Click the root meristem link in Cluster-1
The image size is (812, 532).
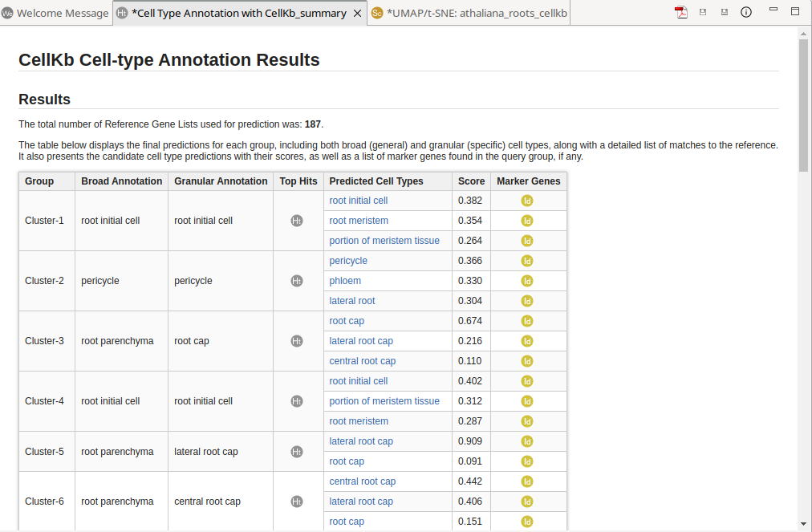point(359,221)
